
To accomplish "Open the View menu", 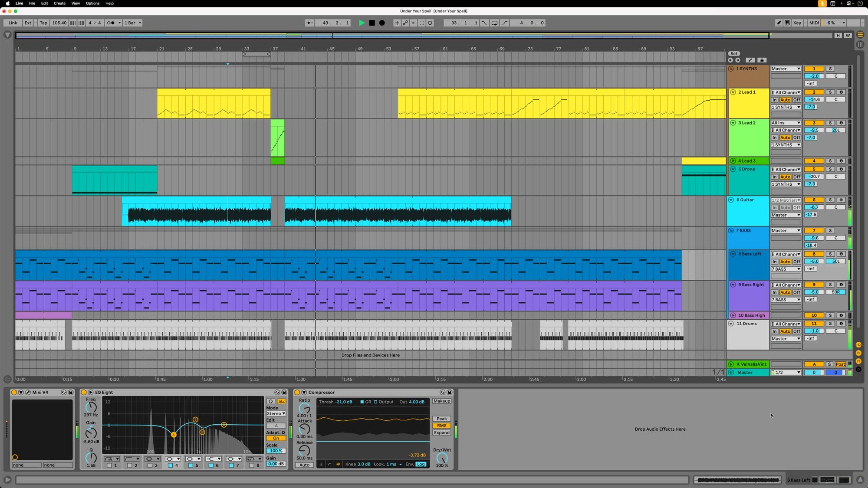I will pyautogui.click(x=76, y=3).
